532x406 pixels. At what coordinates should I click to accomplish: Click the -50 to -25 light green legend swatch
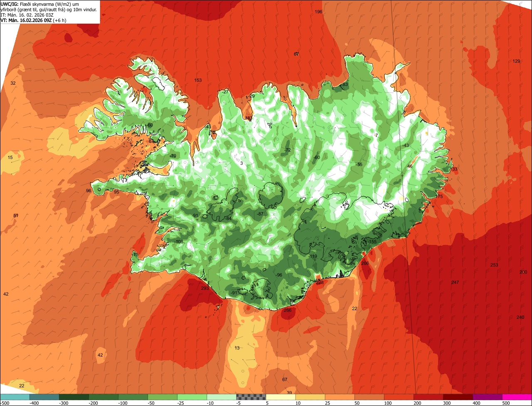click(163, 397)
